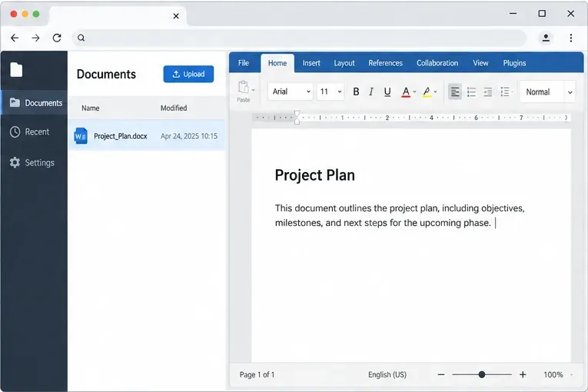Open the line spacing dropdown arrow

pyautogui.click(x=512, y=92)
